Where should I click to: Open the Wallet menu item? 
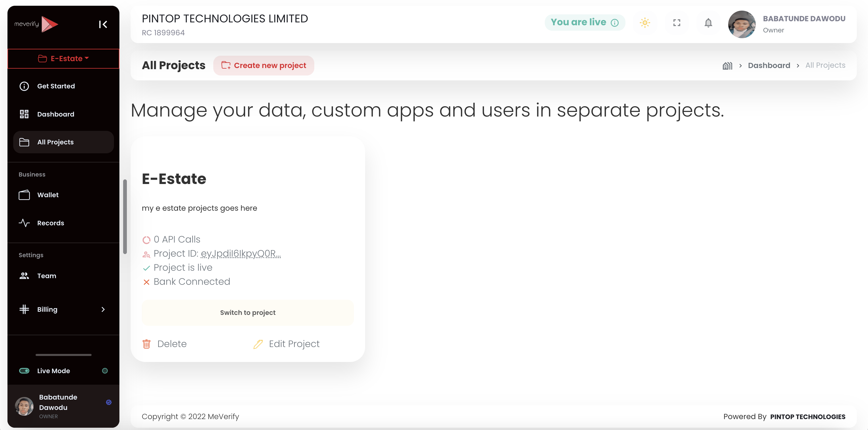coord(48,195)
